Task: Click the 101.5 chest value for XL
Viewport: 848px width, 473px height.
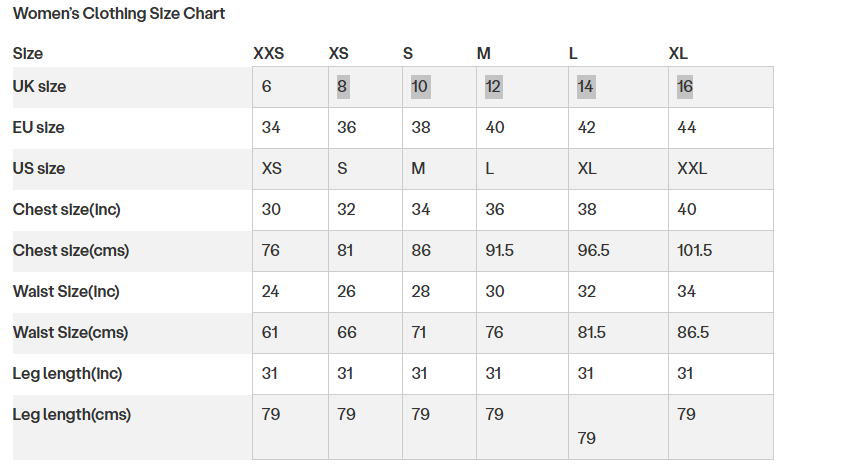Action: pyautogui.click(x=695, y=251)
